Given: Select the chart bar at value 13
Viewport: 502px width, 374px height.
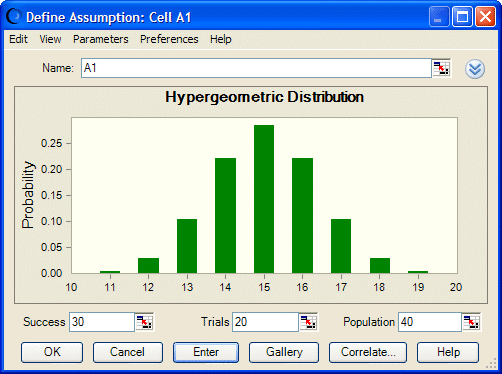Looking at the screenshot, I should (187, 246).
